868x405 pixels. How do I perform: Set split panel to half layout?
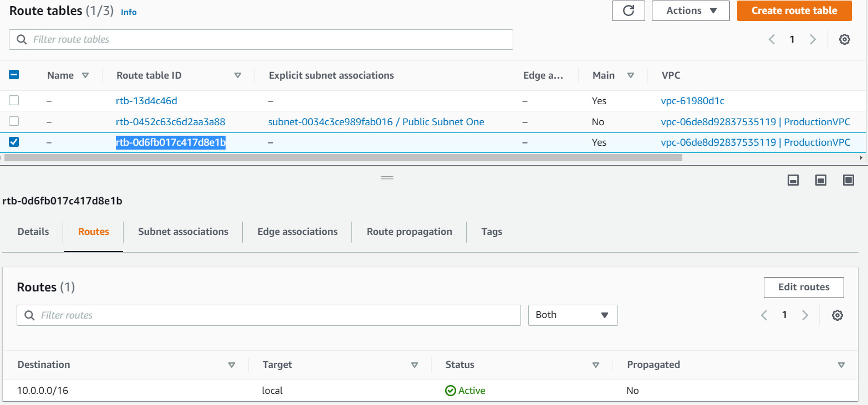[x=821, y=180]
